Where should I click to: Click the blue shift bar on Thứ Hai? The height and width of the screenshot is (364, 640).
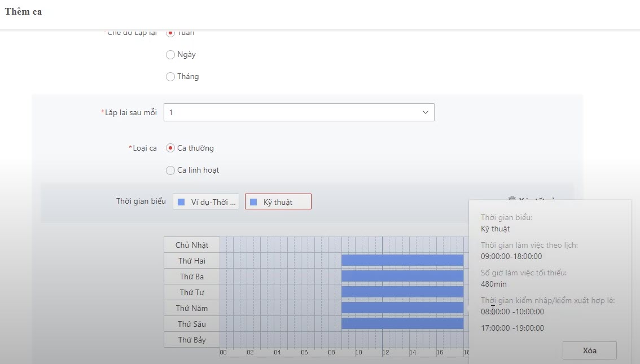click(402, 260)
